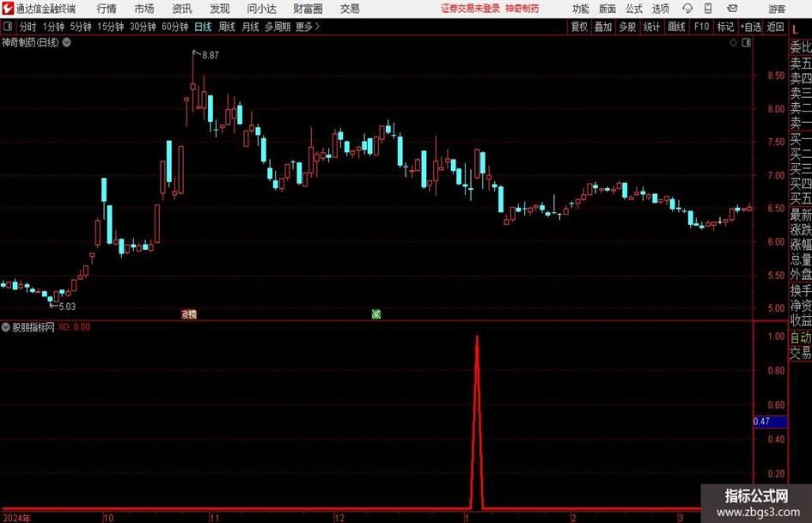Click the +自选 toolbar button
This screenshot has height=523, width=812.
coord(751,27)
